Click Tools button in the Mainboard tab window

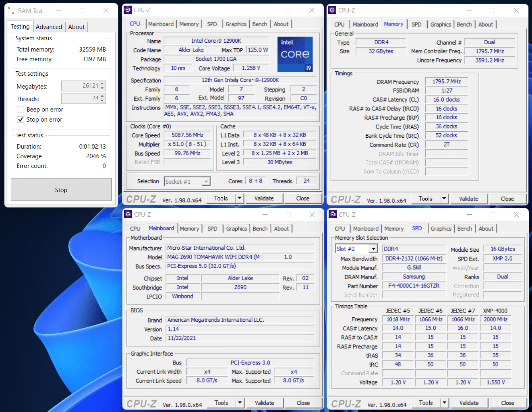(221, 403)
